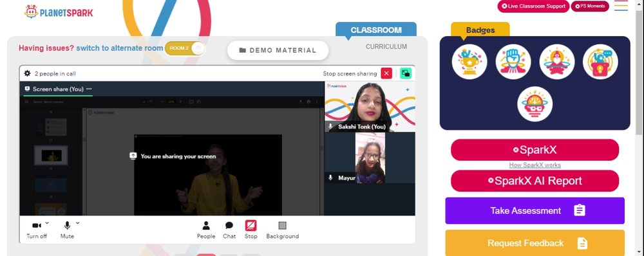Switch to the CURRICULUM tab
This screenshot has height=256, width=644.
coord(386,47)
